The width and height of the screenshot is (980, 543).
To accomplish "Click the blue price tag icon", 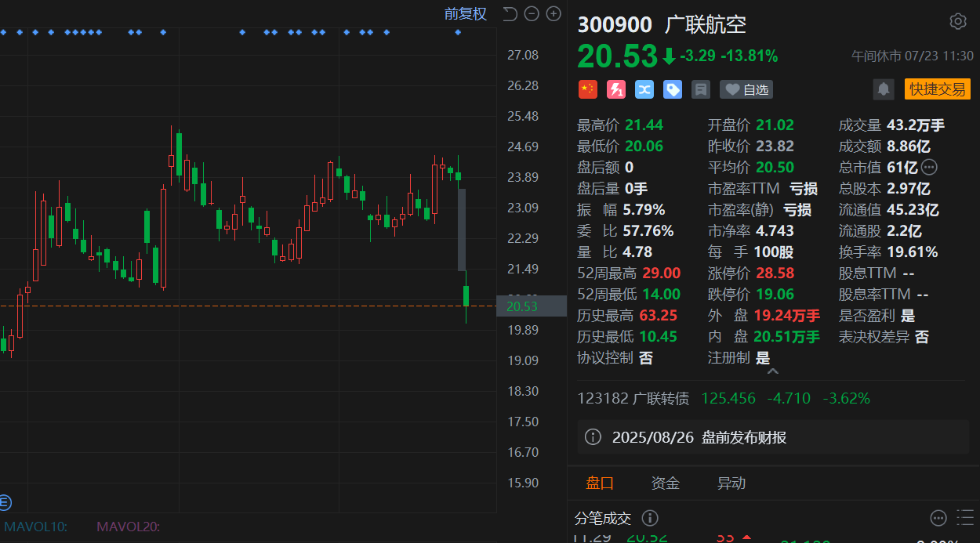I will (x=673, y=89).
